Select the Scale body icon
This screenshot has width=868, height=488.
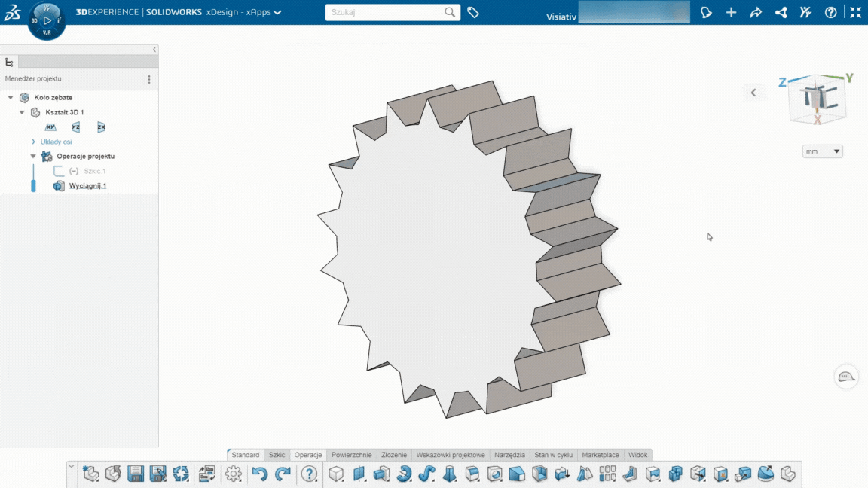click(743, 474)
